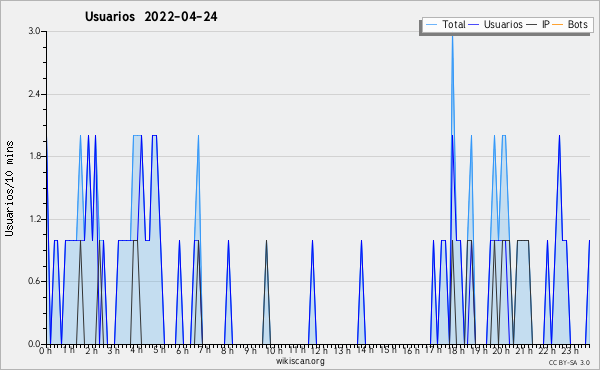Click the 3.0 y-axis value
This screenshot has height=370, width=600.
pos(34,31)
